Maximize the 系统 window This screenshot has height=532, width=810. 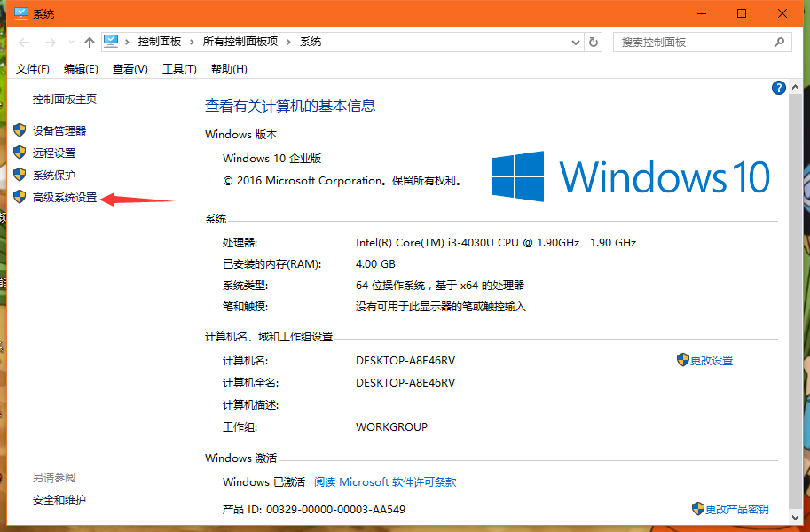pyautogui.click(x=742, y=13)
